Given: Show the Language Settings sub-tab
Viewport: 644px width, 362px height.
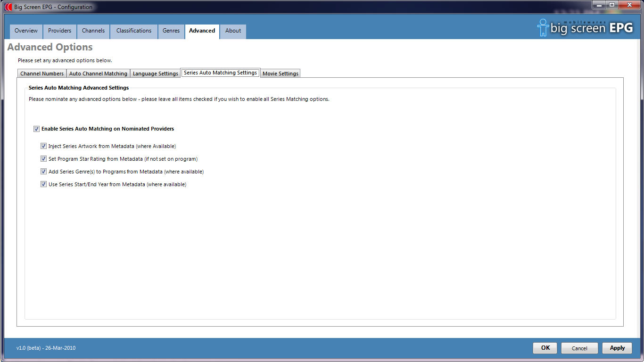Looking at the screenshot, I should (155, 74).
